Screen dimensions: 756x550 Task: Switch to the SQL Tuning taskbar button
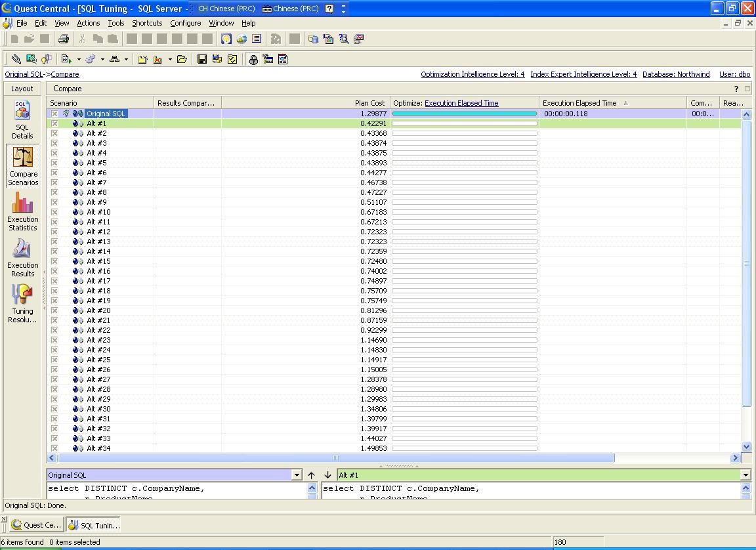(94, 525)
